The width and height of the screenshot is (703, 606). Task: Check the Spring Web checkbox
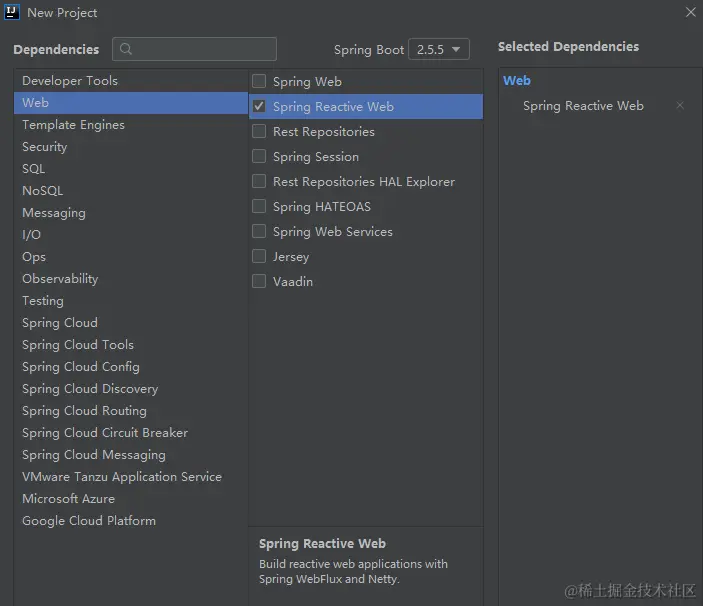pyautogui.click(x=259, y=81)
